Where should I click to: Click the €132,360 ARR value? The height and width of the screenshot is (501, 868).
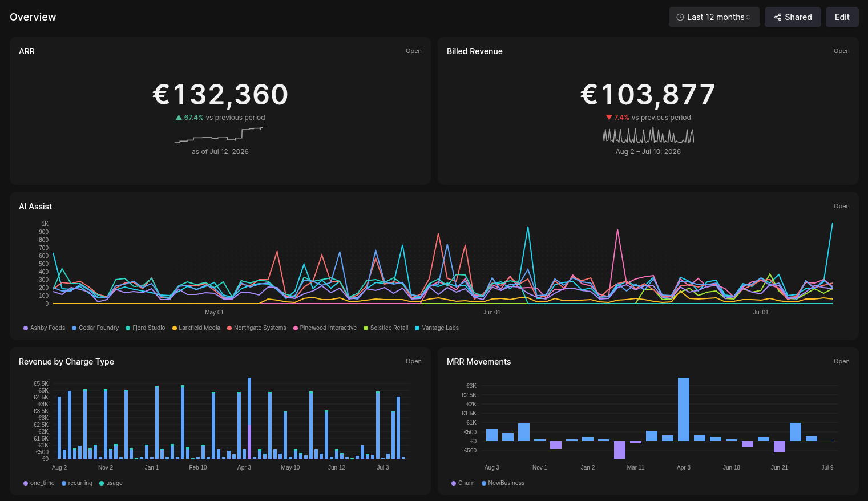click(x=220, y=95)
